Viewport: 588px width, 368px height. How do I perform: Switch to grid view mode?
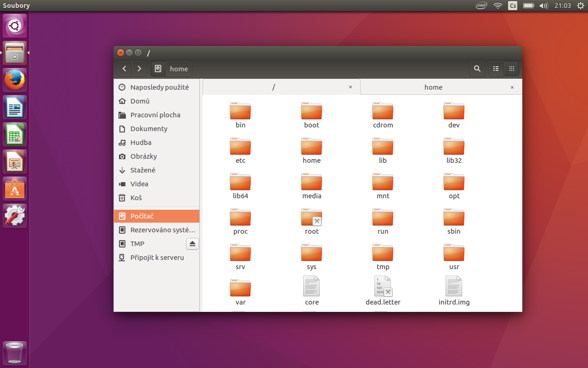511,69
